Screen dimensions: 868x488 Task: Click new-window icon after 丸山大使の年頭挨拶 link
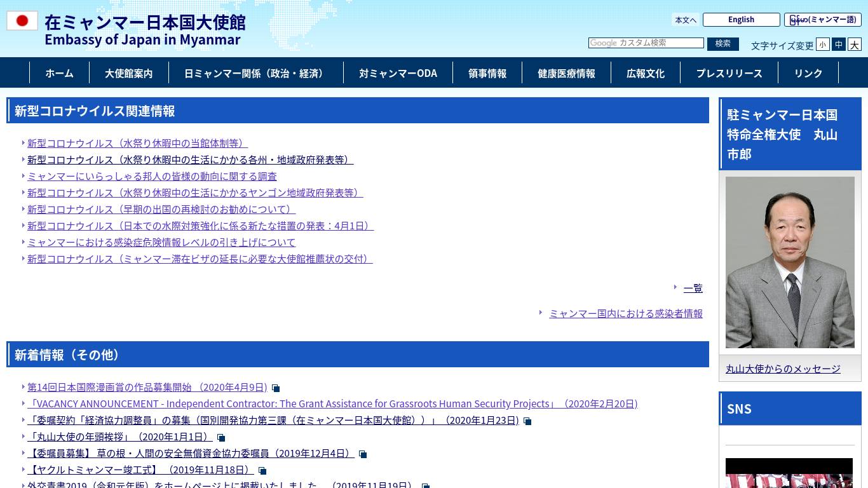[x=221, y=438]
